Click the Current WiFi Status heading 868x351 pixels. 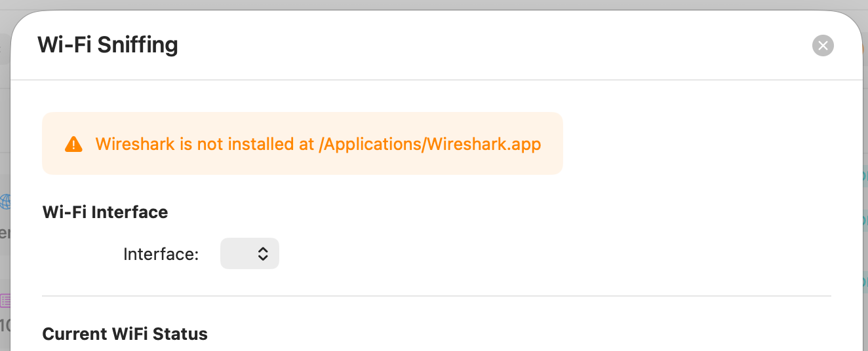pos(125,334)
